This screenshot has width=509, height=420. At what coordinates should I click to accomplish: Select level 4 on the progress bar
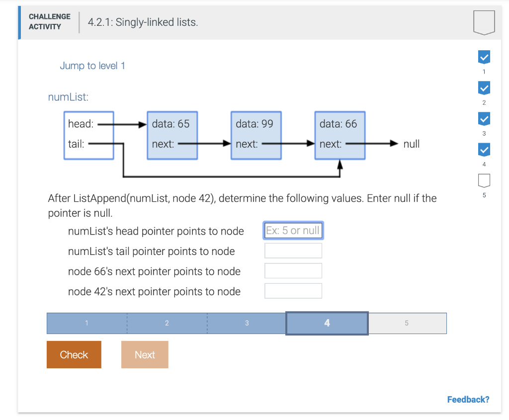tap(327, 323)
